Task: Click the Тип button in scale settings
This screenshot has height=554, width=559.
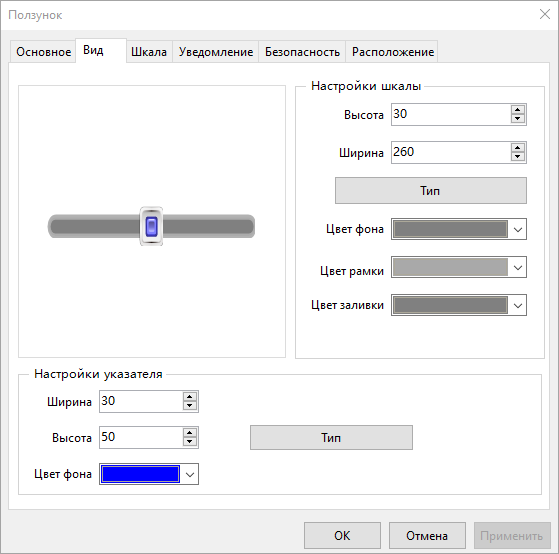Action: 431,191
